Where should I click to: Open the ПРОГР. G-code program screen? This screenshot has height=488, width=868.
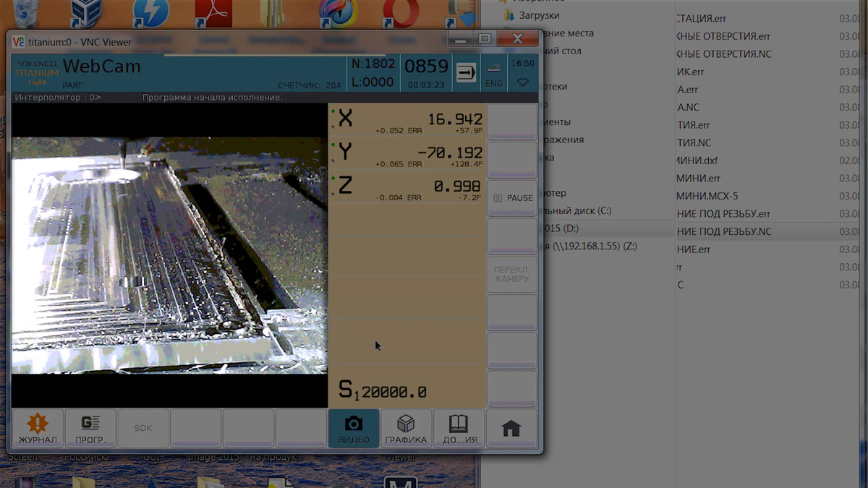click(90, 429)
